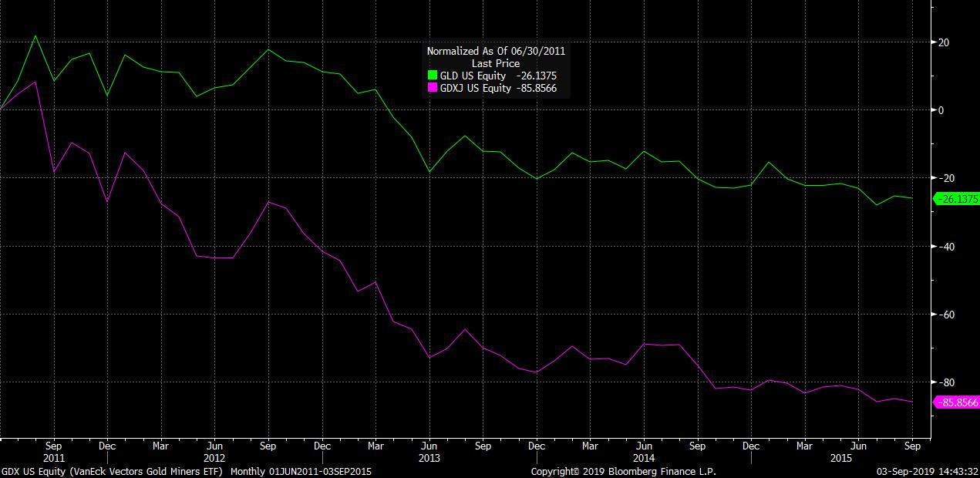
Task: Click the 2011 year label on the time axis
Action: [x=54, y=457]
